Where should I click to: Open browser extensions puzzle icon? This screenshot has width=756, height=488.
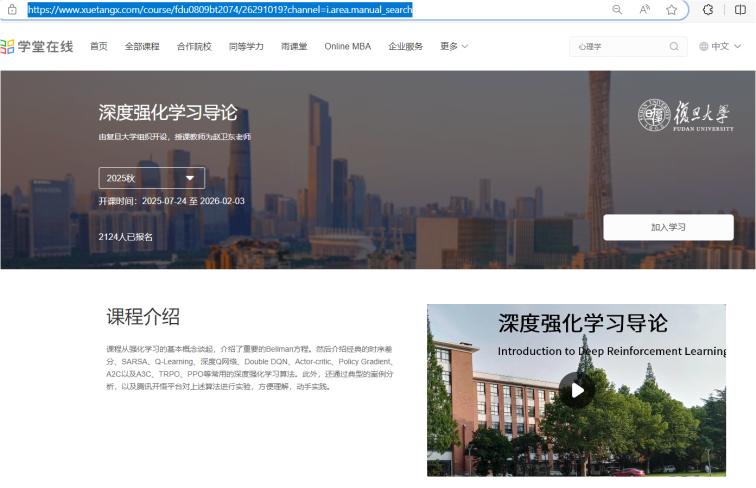(707, 10)
